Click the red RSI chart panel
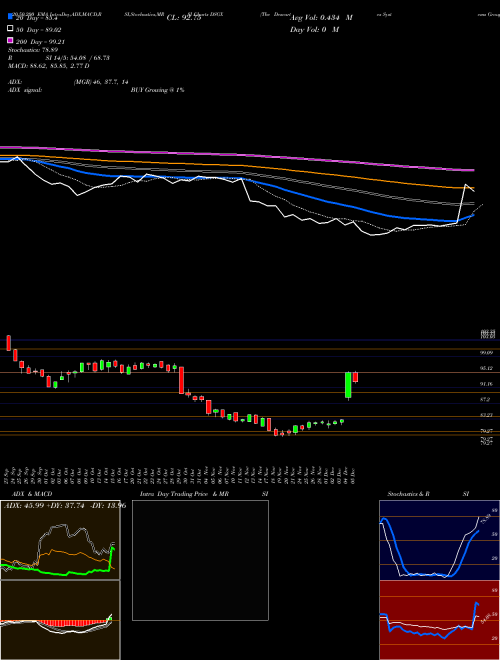 click(x=439, y=620)
